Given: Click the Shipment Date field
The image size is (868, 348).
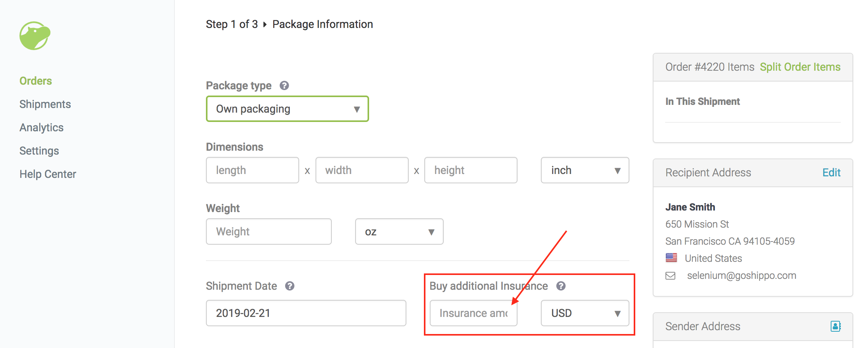Looking at the screenshot, I should pos(306,313).
